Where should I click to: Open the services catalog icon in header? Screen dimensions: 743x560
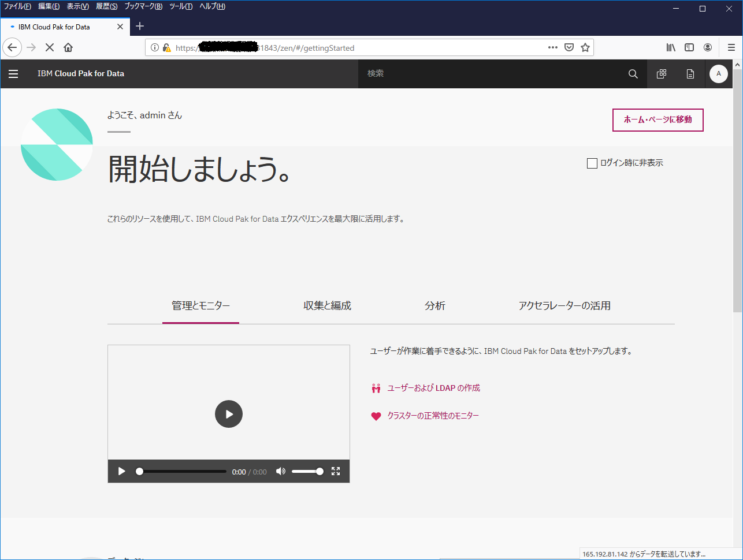(x=662, y=74)
